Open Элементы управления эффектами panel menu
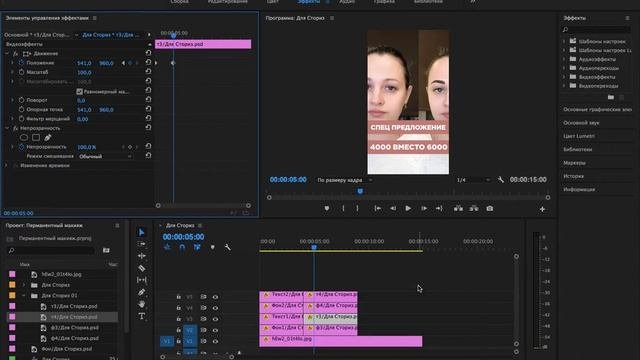640x360 pixels. [95, 18]
